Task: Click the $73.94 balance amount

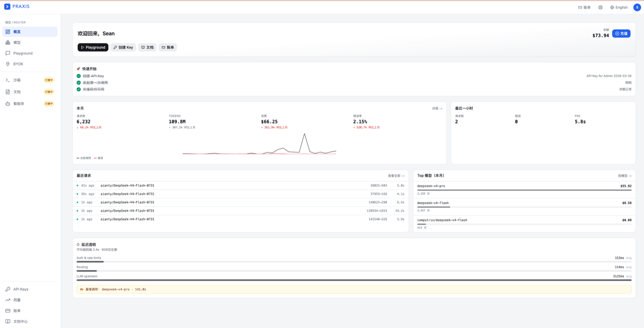Action: (x=601, y=35)
